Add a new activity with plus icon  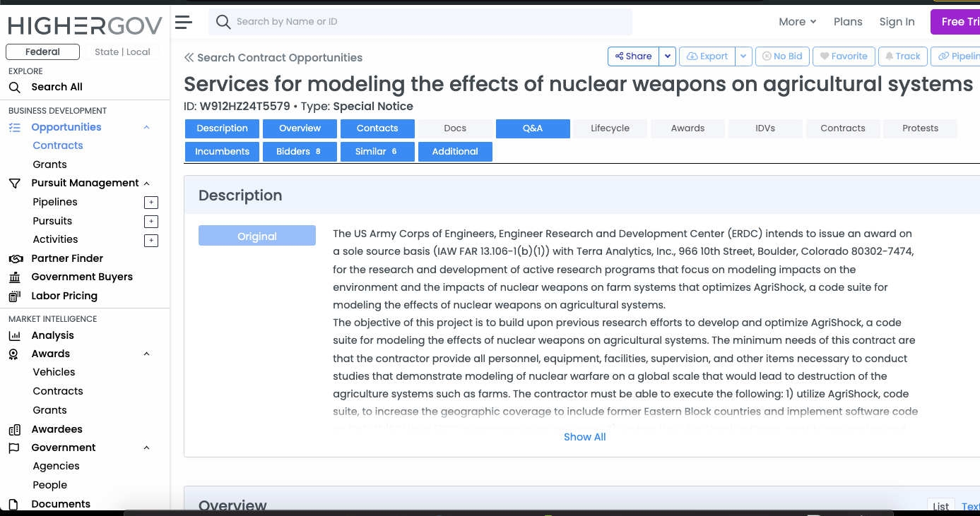(x=150, y=241)
